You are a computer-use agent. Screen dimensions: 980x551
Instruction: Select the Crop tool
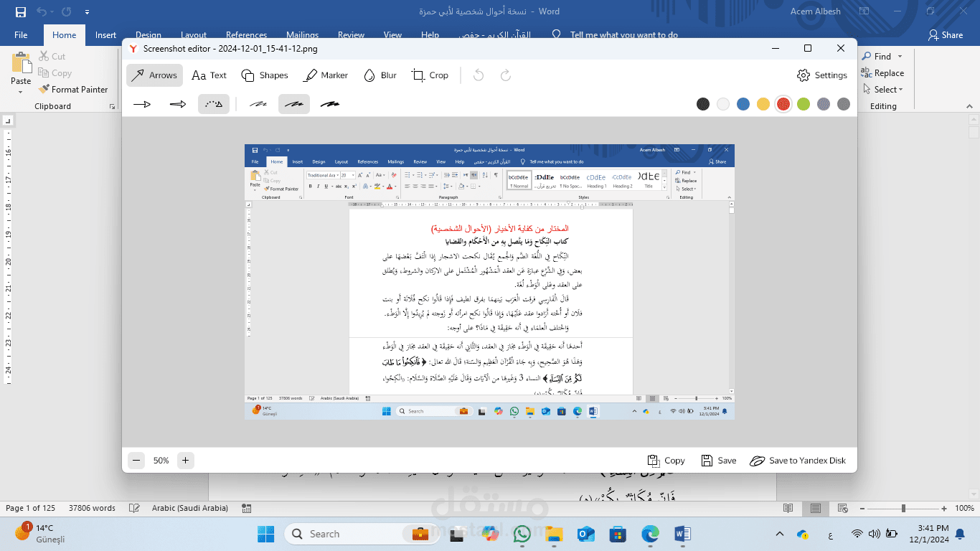tap(430, 75)
